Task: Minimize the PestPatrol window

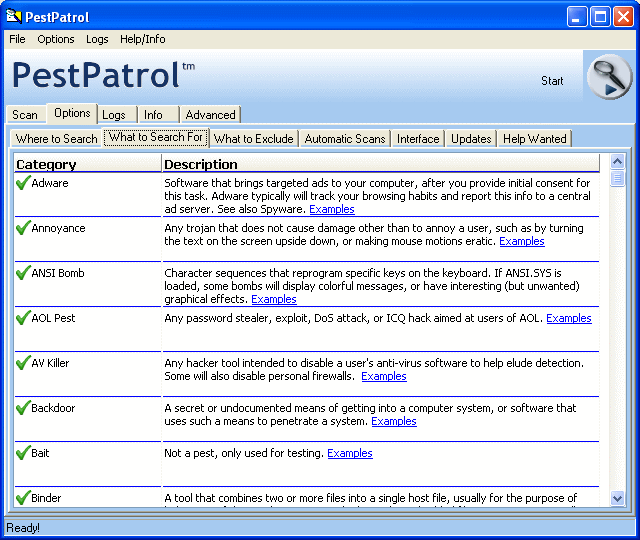Action: click(577, 17)
